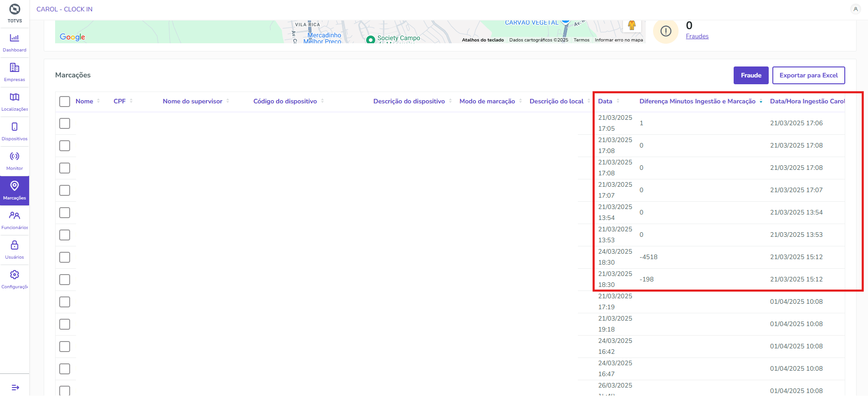Screen dimensions: 868x398
Task: Check the row dated 21/03/2025 17:19
Action: tap(65, 302)
